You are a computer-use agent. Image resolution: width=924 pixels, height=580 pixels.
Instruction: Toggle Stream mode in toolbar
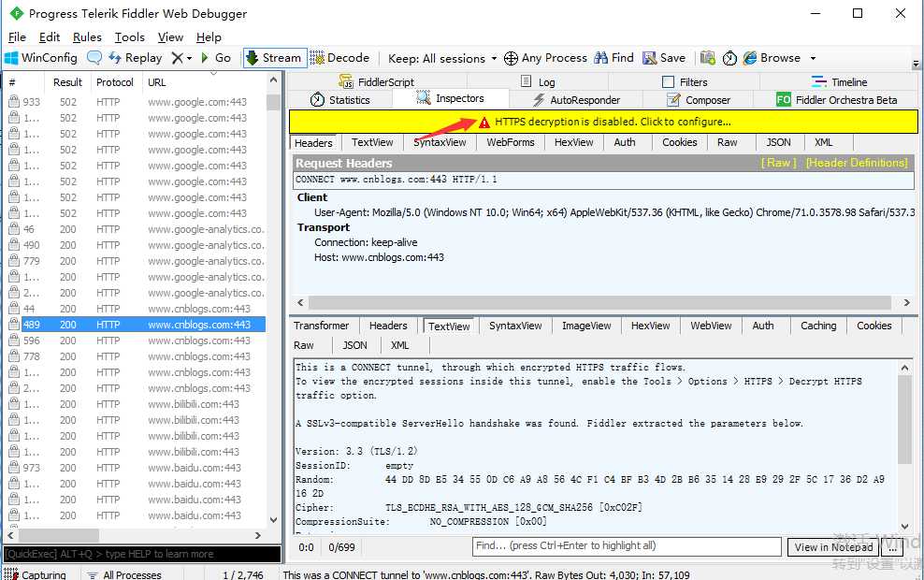pos(275,58)
